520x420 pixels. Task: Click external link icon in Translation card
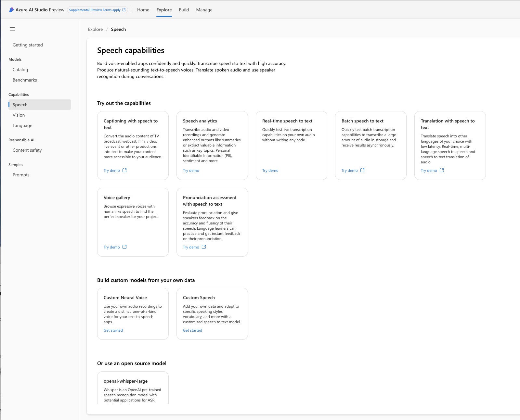[442, 170]
